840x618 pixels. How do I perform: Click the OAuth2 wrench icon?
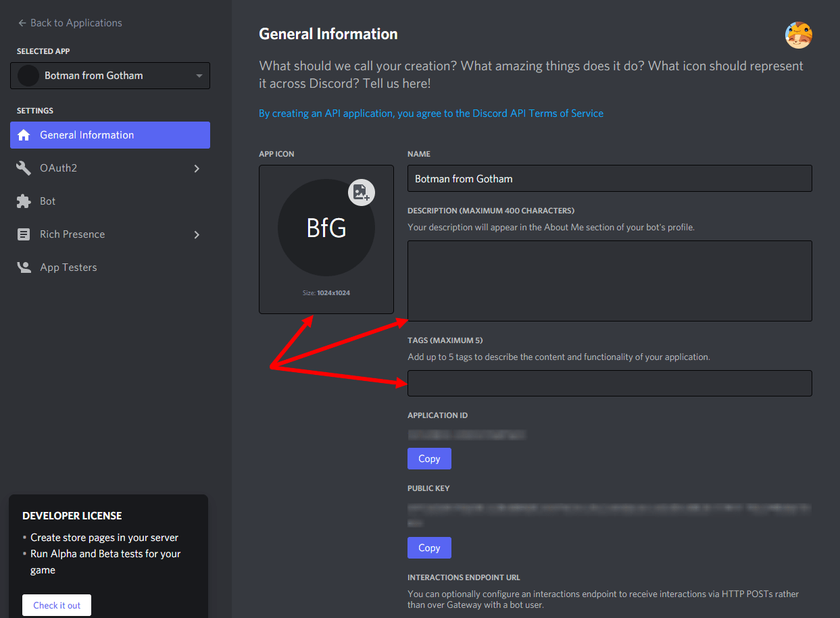[24, 168]
